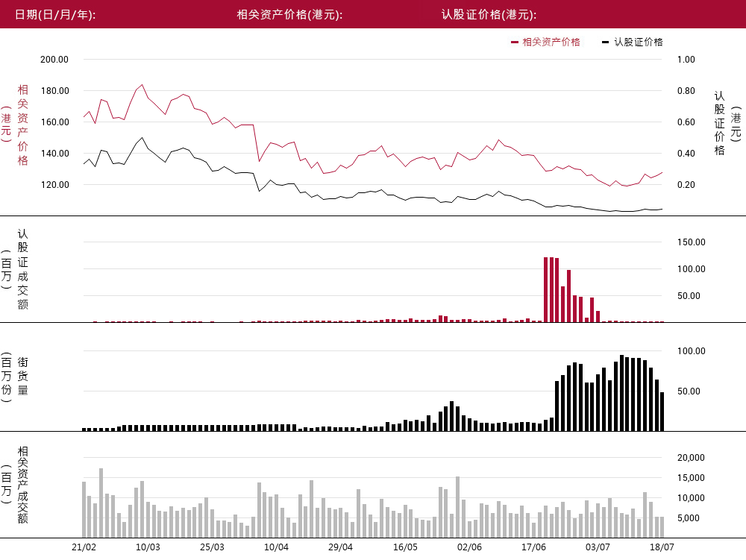Click the 15,000 asset turnover axis value
Image resolution: width=746 pixels, height=560 pixels.
point(691,478)
